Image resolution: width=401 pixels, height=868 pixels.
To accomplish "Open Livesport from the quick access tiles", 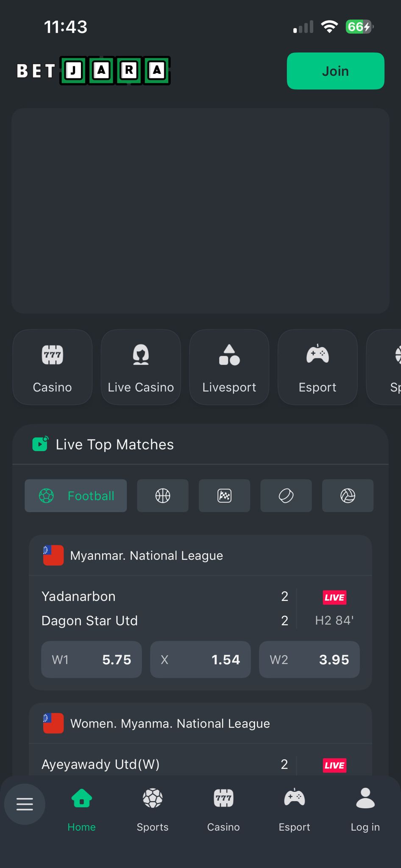I will (229, 367).
